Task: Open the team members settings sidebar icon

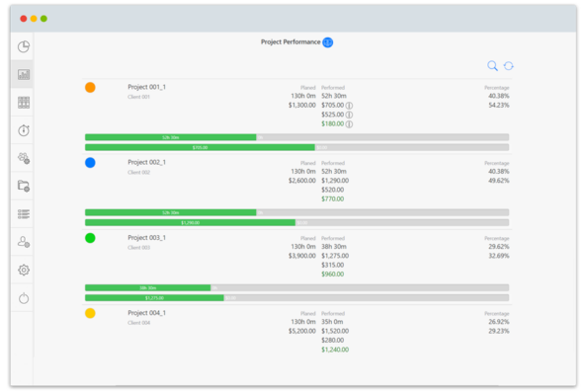Action: tap(24, 158)
